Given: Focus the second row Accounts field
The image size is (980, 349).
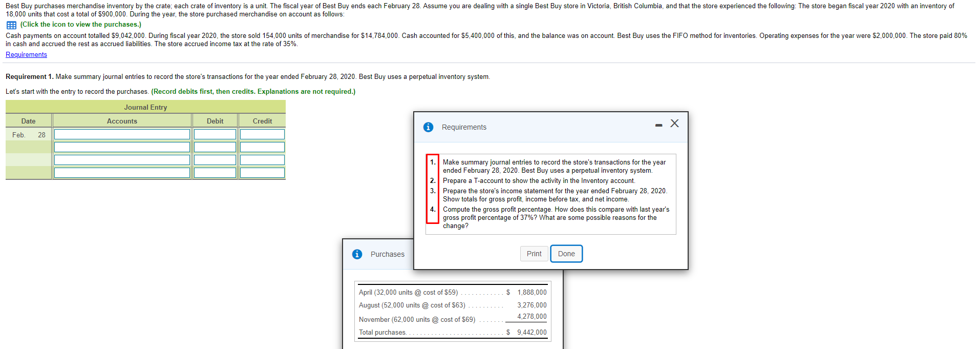Looking at the screenshot, I should 122,147.
